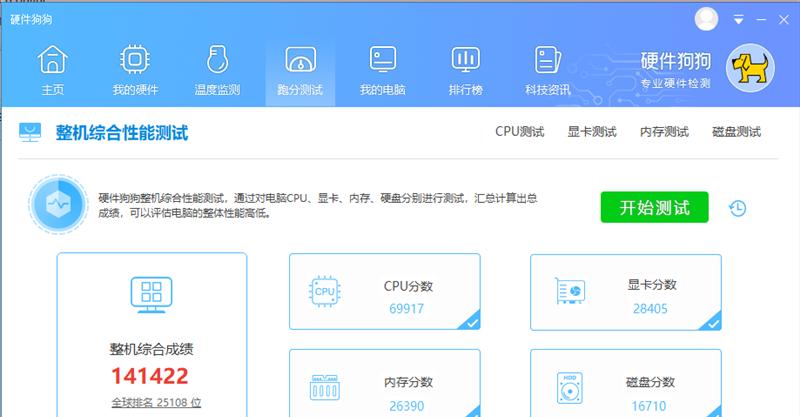Viewport: 800px width, 417px height.
Task: Click CPU score value 69917
Action: point(406,308)
